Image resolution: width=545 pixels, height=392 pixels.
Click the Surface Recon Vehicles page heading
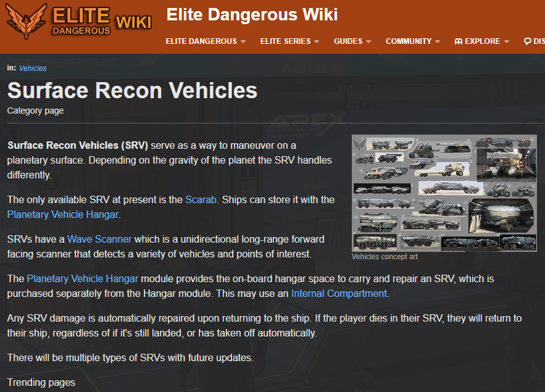point(133,91)
